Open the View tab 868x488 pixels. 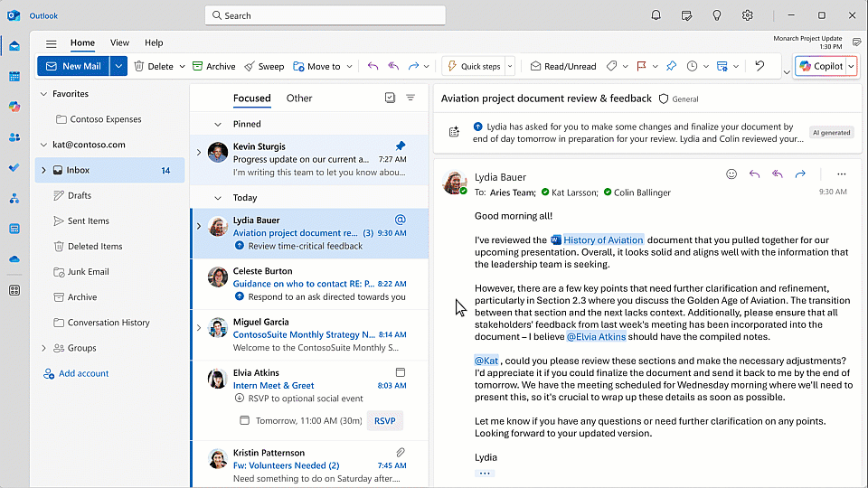119,42
